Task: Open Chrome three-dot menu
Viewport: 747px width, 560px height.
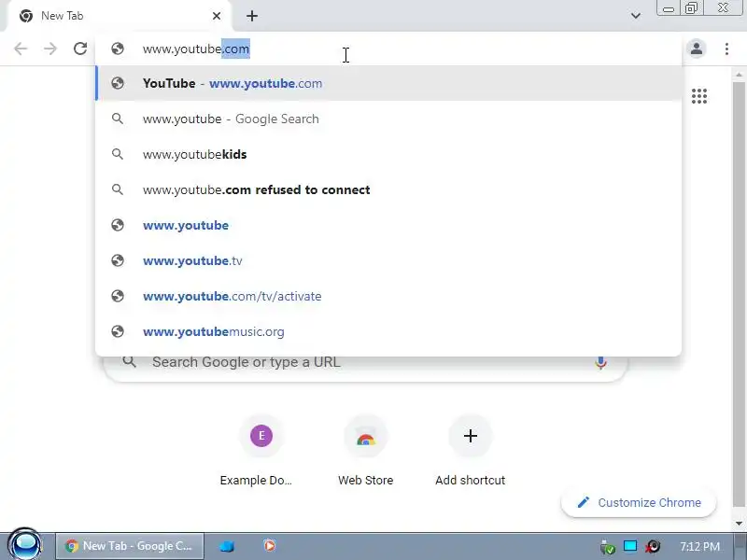Action: pyautogui.click(x=726, y=49)
